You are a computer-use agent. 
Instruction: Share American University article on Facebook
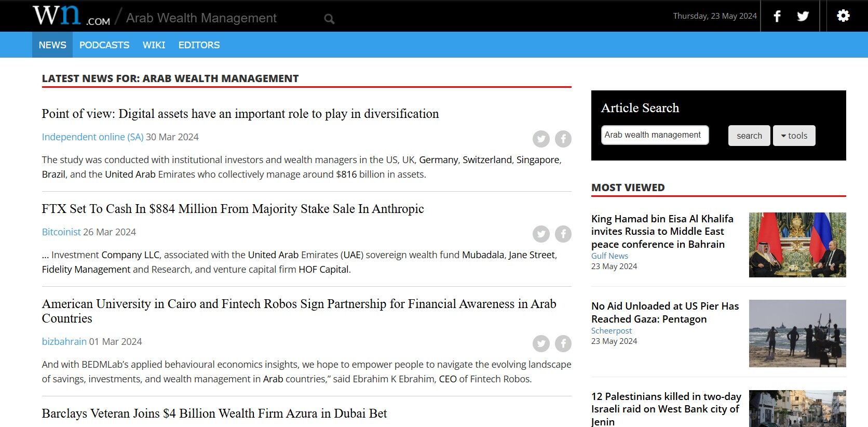(563, 343)
